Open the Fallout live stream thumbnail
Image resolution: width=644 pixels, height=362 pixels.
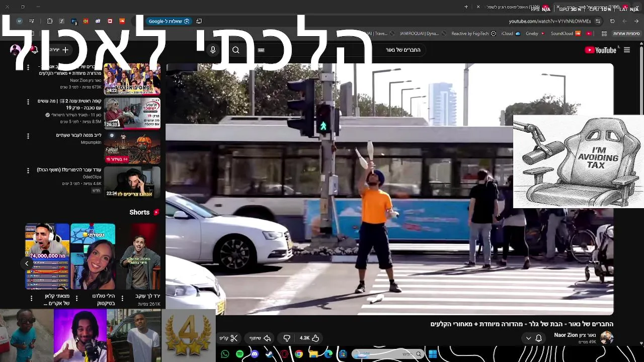(132, 147)
